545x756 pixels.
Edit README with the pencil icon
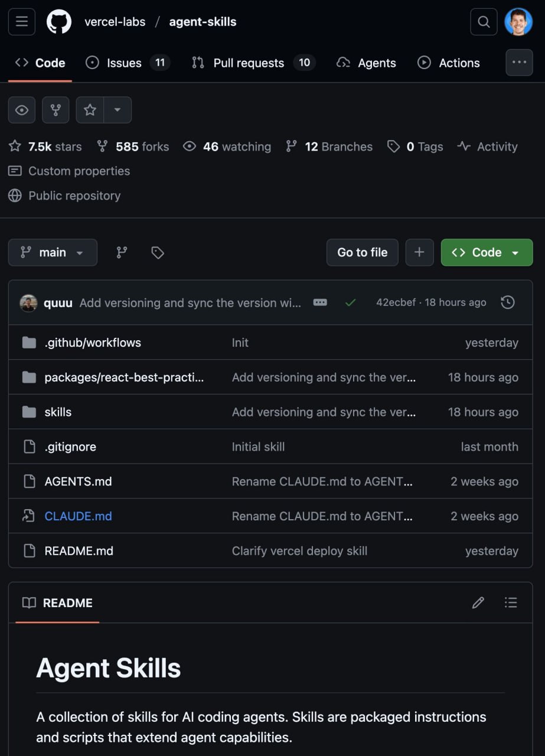pos(478,602)
